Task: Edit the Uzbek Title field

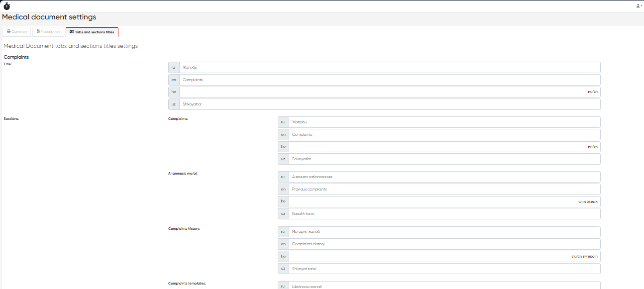Action: pyautogui.click(x=389, y=104)
